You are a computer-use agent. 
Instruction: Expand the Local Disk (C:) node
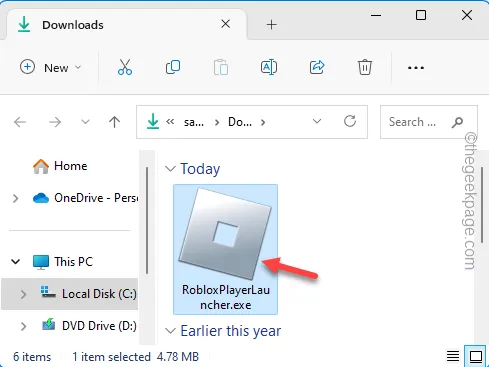click(23, 294)
